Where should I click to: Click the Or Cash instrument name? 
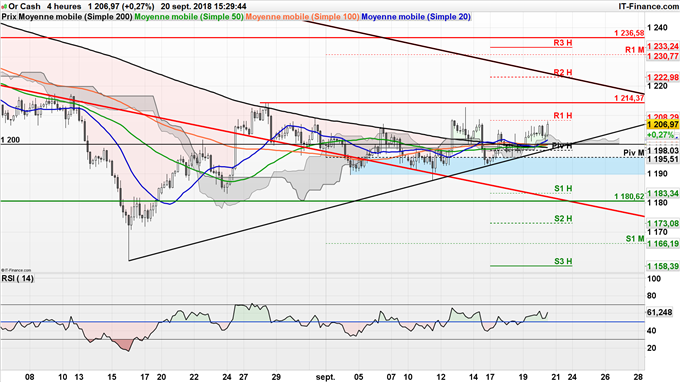[x=24, y=7]
